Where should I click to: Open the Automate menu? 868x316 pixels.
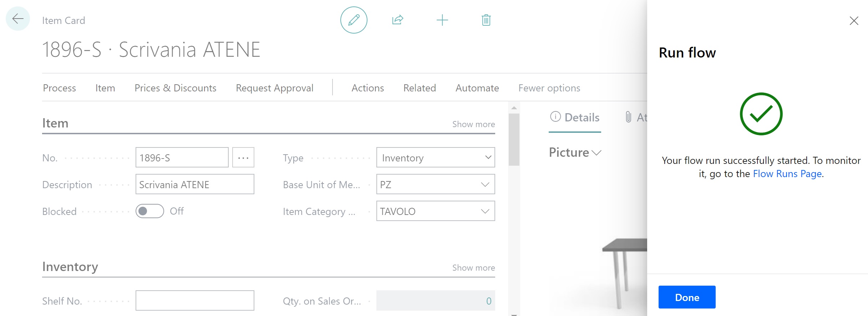coord(477,88)
